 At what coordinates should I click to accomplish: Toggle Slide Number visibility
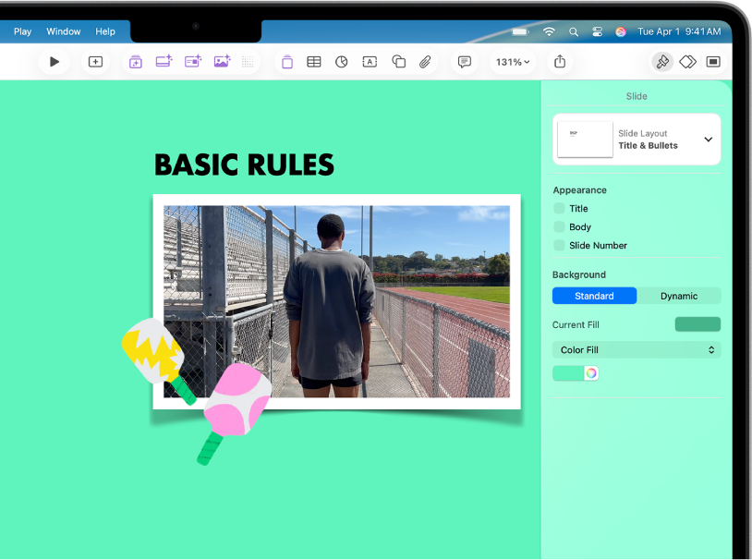tap(558, 245)
